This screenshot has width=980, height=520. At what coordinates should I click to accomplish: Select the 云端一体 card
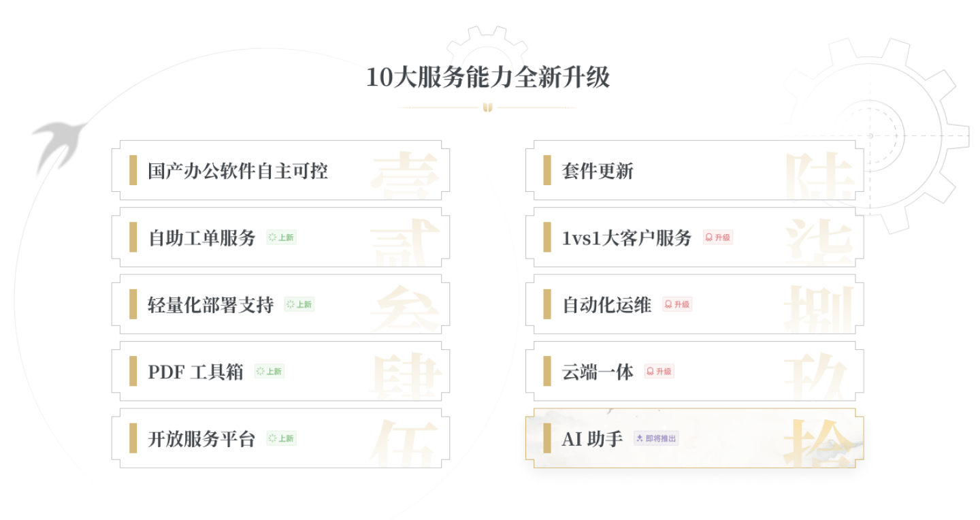tap(694, 371)
